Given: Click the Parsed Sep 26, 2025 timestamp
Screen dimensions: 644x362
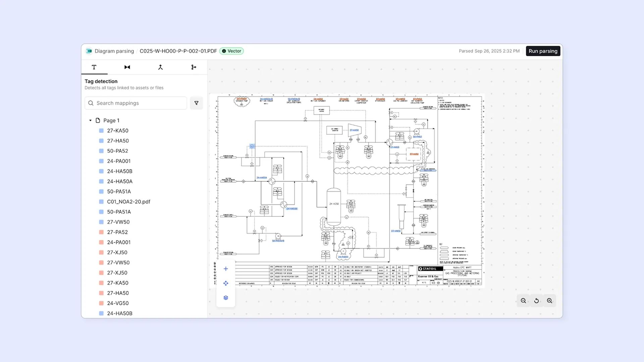Looking at the screenshot, I should 489,51.
